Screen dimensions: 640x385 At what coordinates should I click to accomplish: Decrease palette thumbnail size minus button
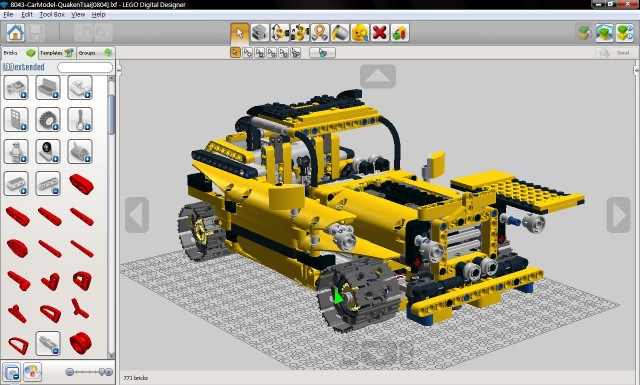[x=70, y=372]
